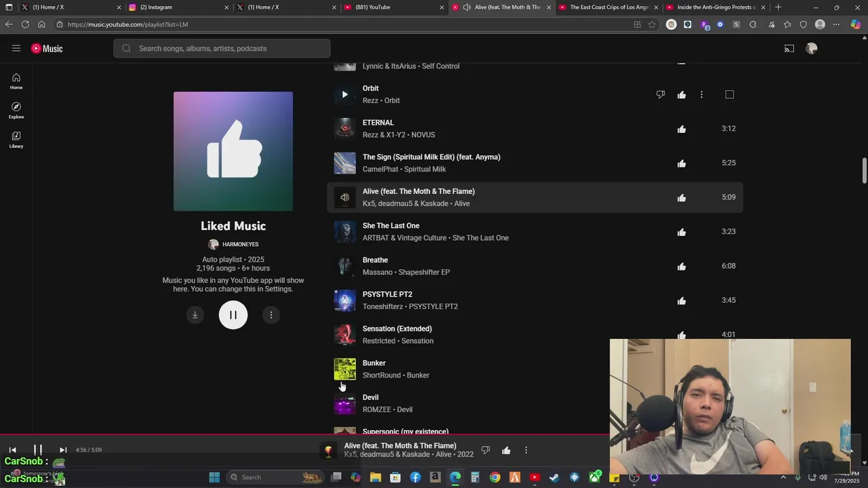
Task: Dislike the song Orbit
Action: click(660, 94)
